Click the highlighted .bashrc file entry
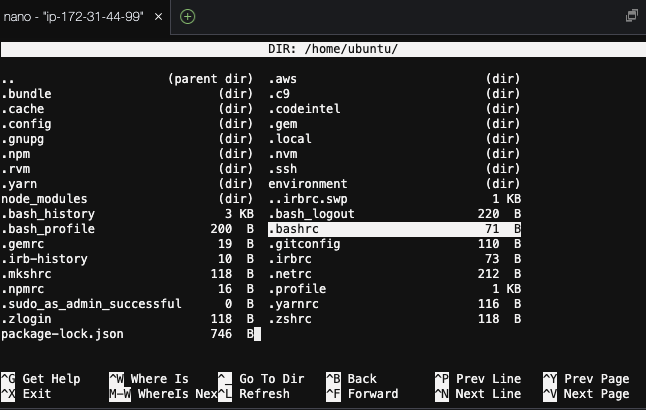Viewport: 646px width, 410px height. coord(394,229)
